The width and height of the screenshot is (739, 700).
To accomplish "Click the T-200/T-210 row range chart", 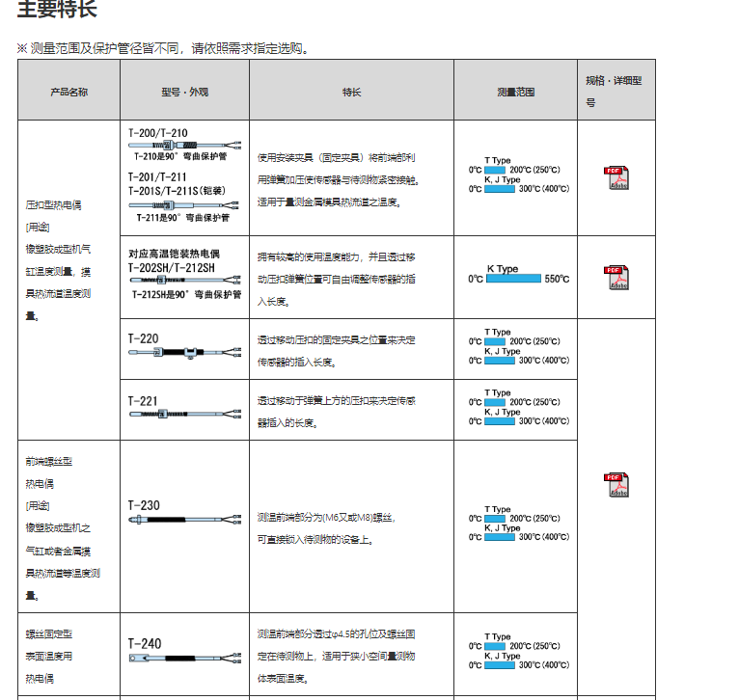I will tap(518, 175).
